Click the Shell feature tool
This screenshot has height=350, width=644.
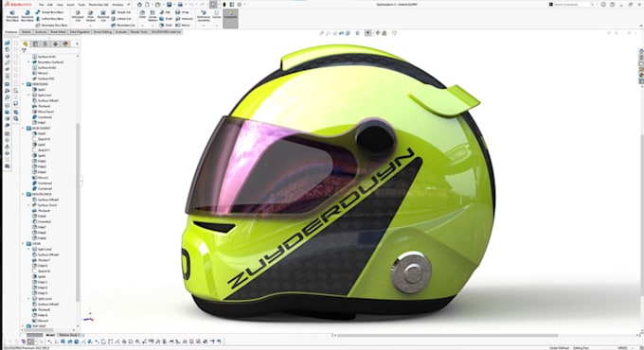point(166,25)
